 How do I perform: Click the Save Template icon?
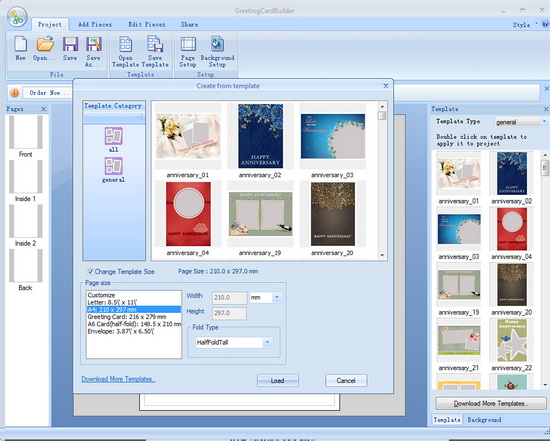pos(155,44)
